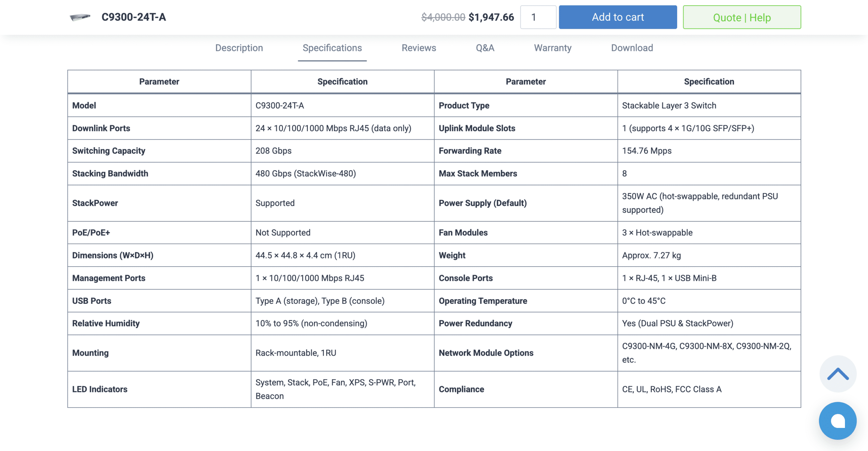The height and width of the screenshot is (451, 868).
Task: Open the Reviews tab
Action: (419, 48)
